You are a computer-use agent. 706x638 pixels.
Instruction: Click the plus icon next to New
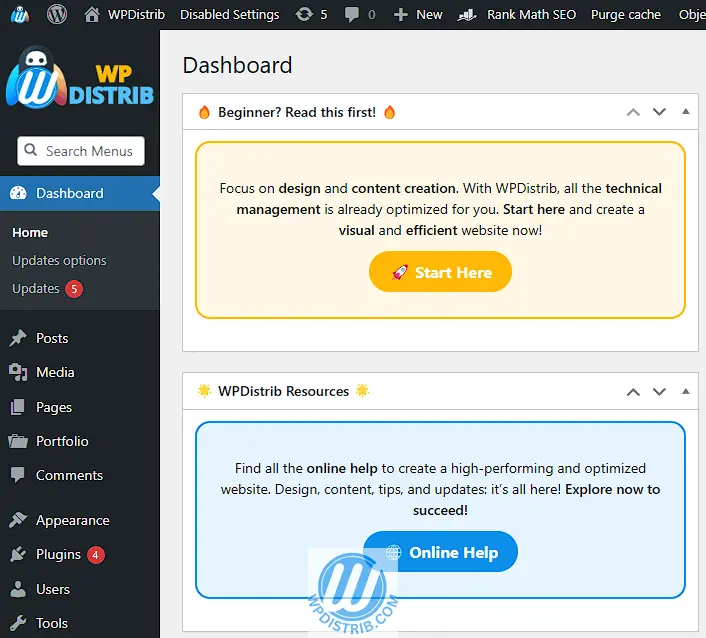click(x=400, y=15)
